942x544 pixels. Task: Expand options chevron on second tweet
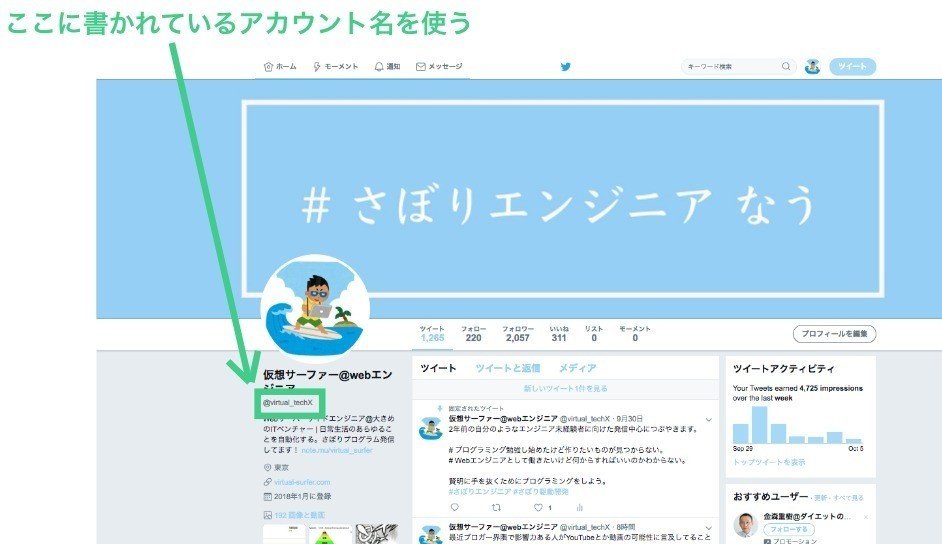pyautogui.click(x=708, y=528)
